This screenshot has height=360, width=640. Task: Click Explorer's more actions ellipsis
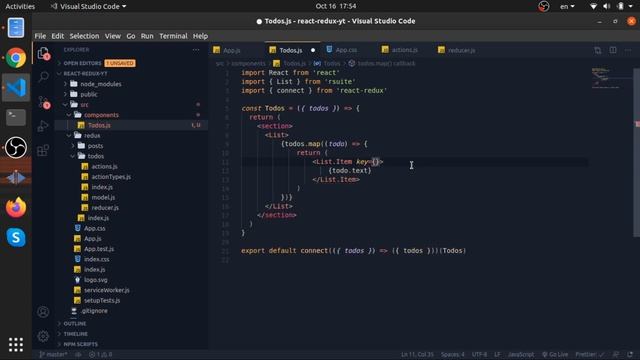(196, 50)
